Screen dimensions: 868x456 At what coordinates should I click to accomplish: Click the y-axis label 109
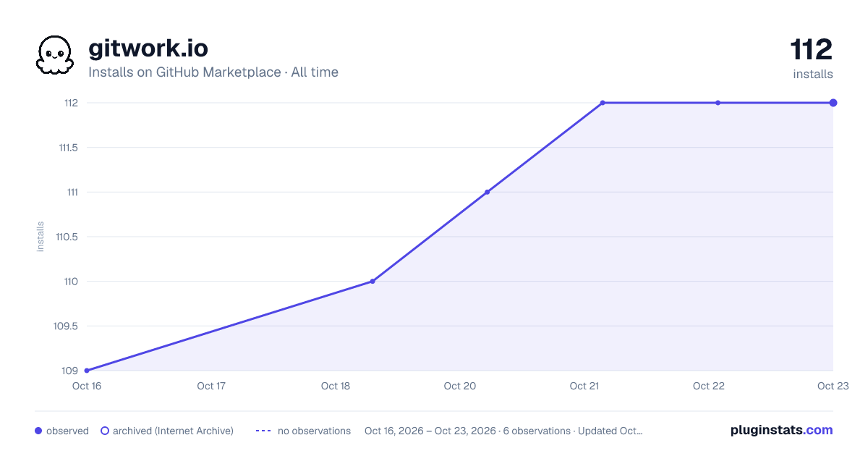point(70,371)
